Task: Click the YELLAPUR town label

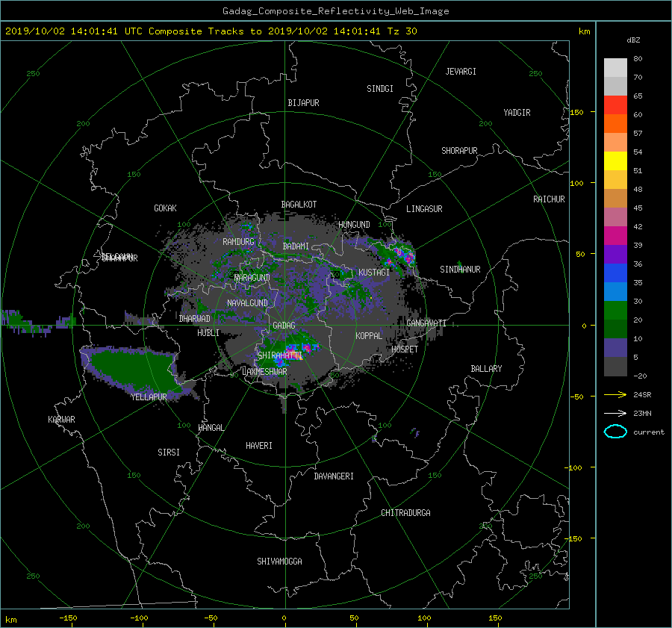Action: 149,397
